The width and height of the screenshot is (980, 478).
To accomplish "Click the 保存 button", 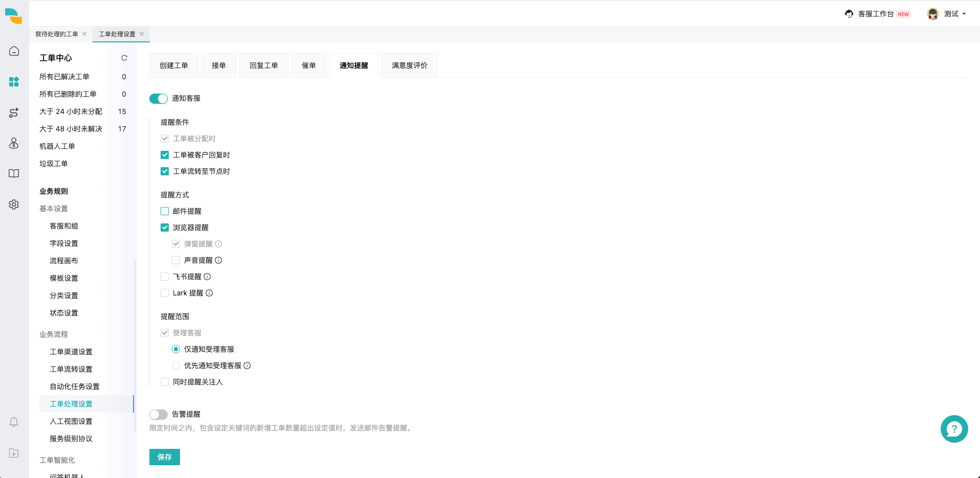I will coord(165,457).
